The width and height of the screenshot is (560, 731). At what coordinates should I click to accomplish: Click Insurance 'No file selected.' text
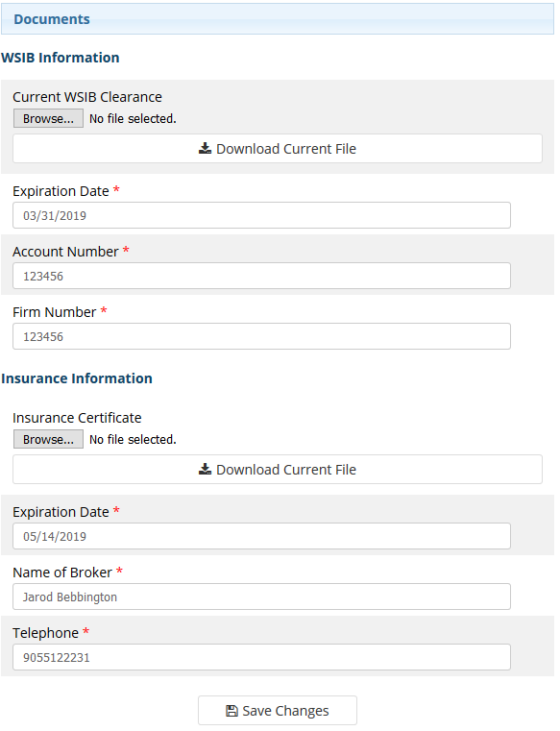pyautogui.click(x=133, y=440)
